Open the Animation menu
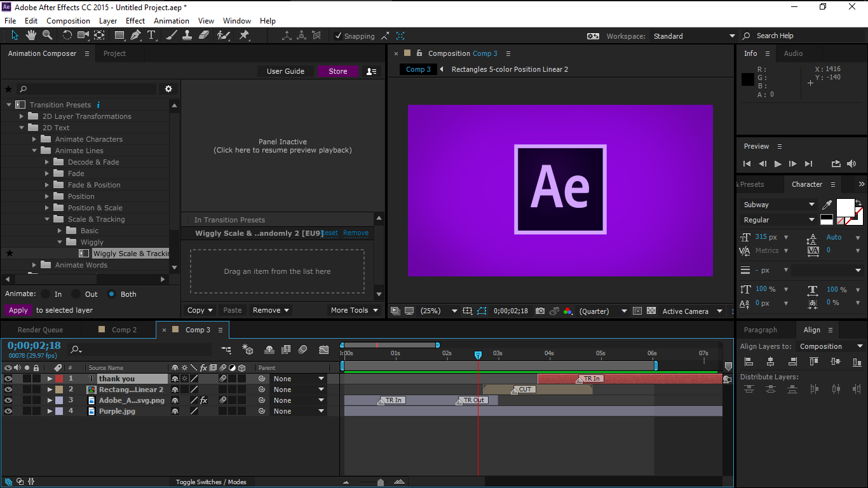 pos(172,20)
